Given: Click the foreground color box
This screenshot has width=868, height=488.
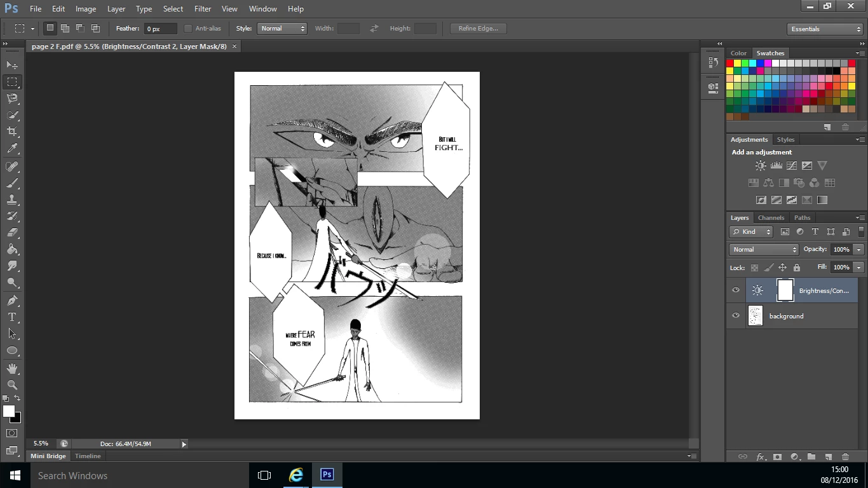Looking at the screenshot, I should click(x=8, y=412).
